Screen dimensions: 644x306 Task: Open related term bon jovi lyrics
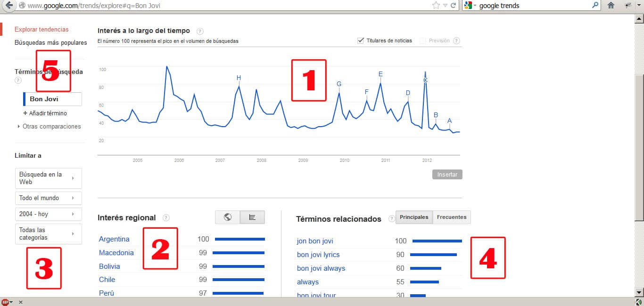pos(318,255)
